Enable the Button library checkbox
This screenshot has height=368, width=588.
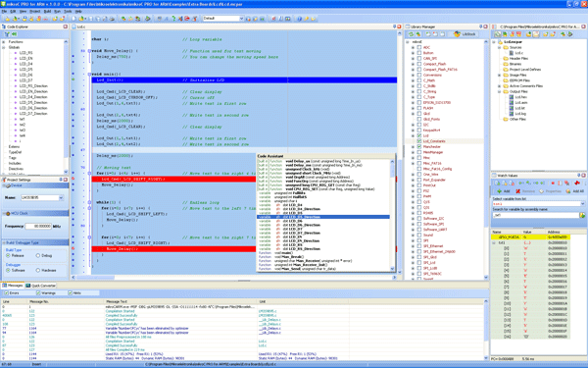pos(418,53)
